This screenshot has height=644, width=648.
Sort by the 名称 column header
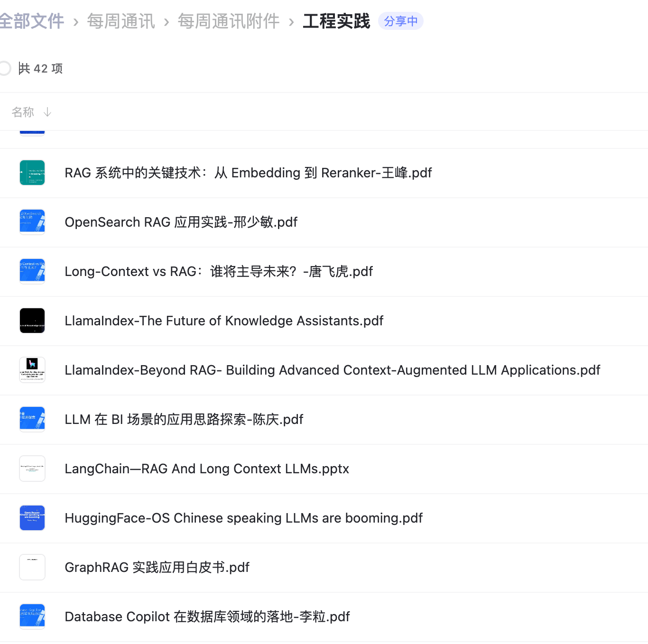coord(23,112)
